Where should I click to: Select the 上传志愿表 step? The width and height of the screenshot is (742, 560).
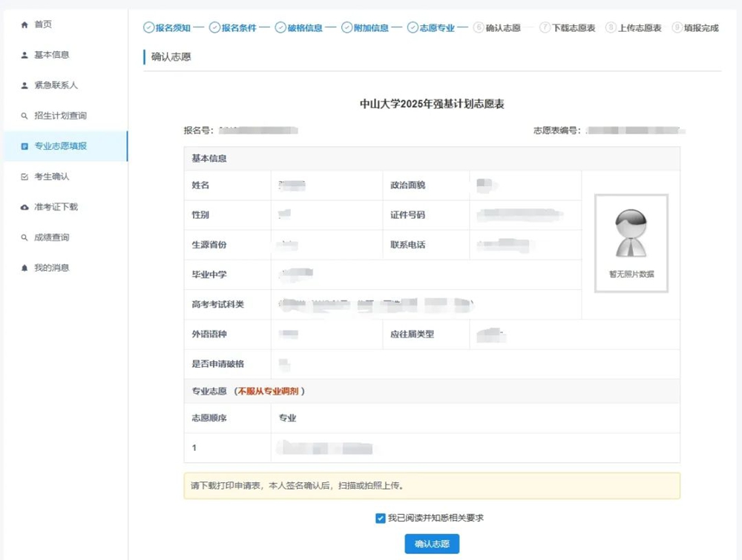click(634, 28)
